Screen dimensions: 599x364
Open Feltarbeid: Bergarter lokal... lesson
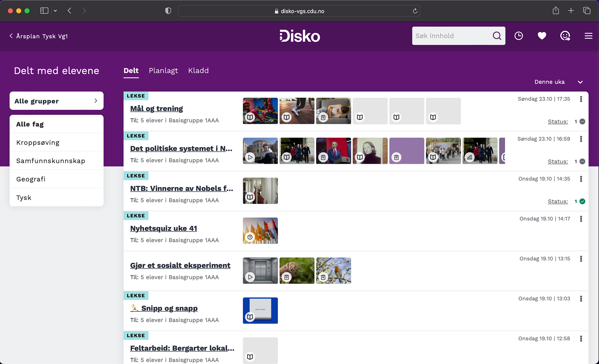[182, 348]
